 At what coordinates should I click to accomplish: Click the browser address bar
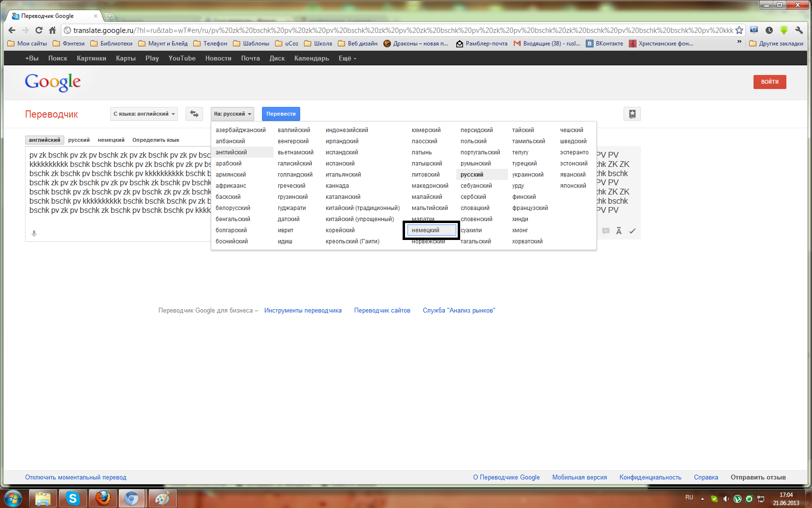pos(403,30)
